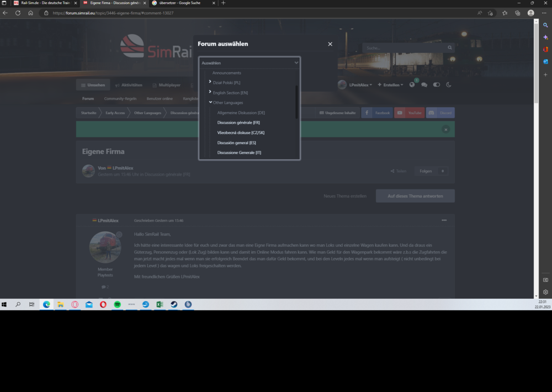Image resolution: width=552 pixels, height=392 pixels.
Task: Open Ungelesene Inhalte link
Action: point(337,113)
